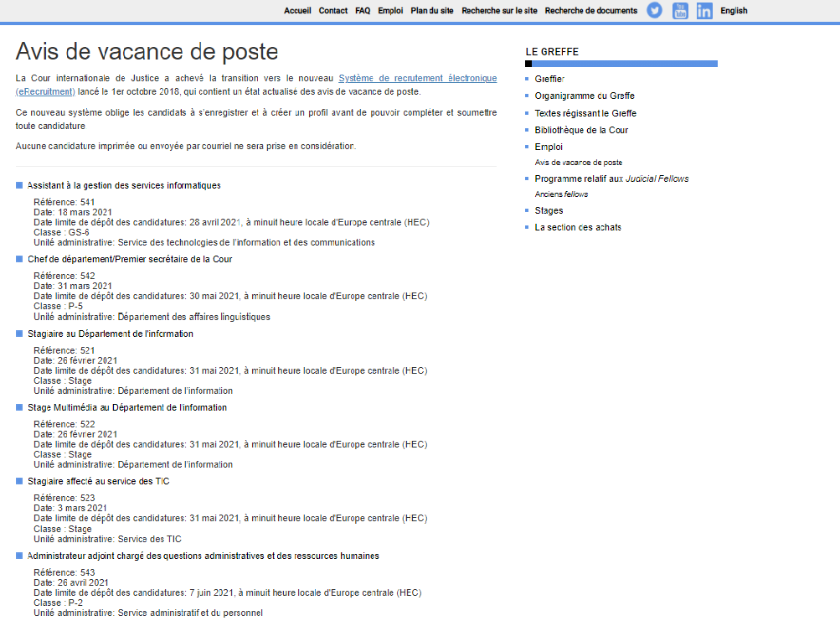Open Stages in the sidebar
840x626 pixels.
(549, 210)
